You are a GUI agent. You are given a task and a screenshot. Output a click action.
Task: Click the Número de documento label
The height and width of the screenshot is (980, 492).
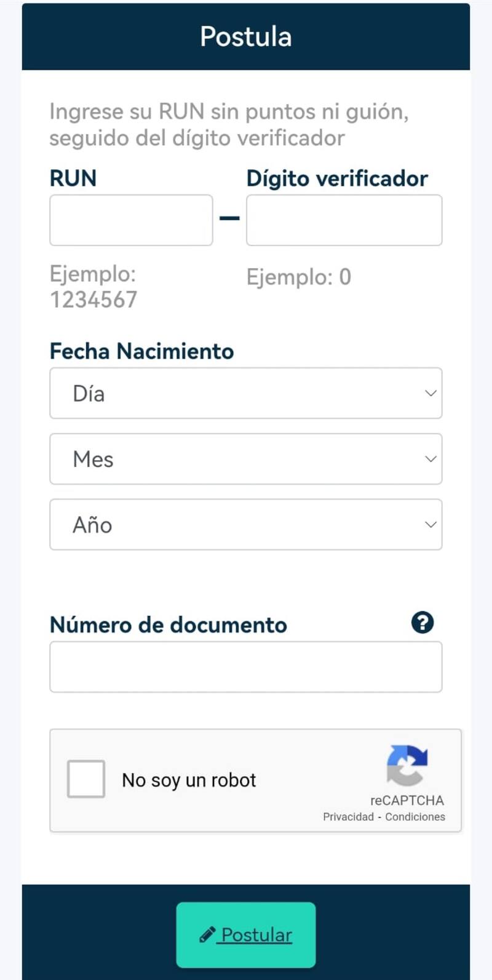click(x=168, y=625)
